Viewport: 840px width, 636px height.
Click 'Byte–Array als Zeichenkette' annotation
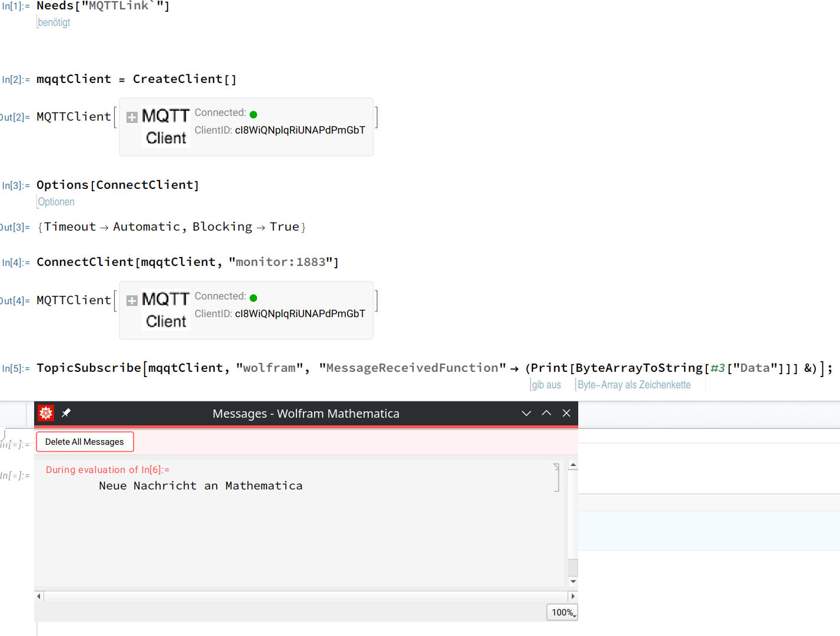(634, 385)
